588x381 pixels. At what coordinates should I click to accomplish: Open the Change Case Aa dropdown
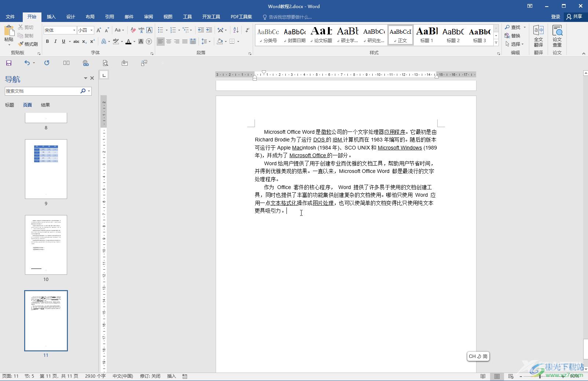pyautogui.click(x=119, y=30)
